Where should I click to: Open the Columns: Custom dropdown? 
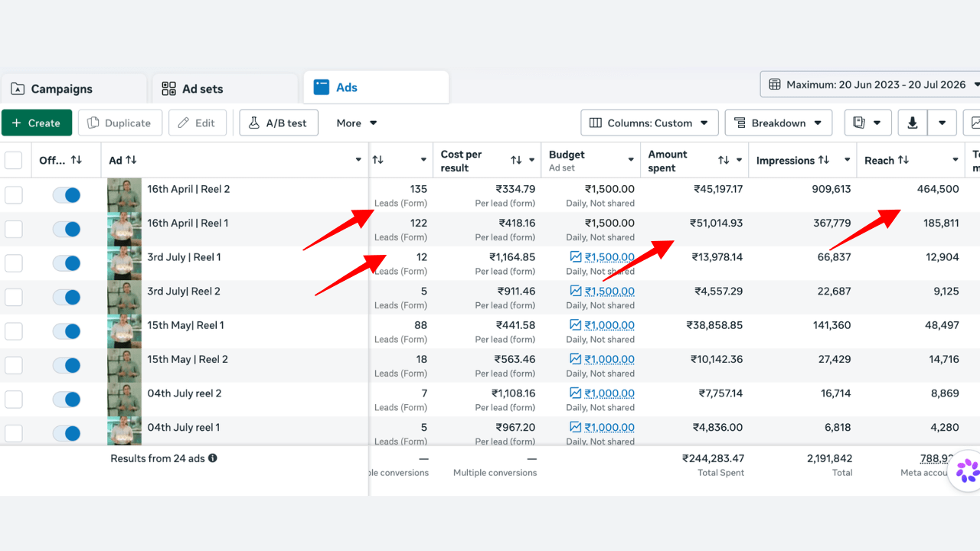coord(649,122)
